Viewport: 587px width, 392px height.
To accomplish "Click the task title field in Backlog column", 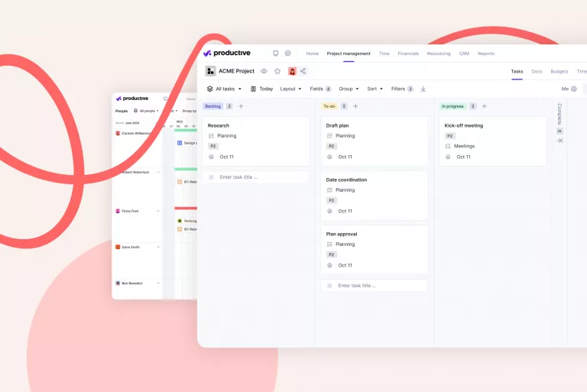I will point(256,177).
